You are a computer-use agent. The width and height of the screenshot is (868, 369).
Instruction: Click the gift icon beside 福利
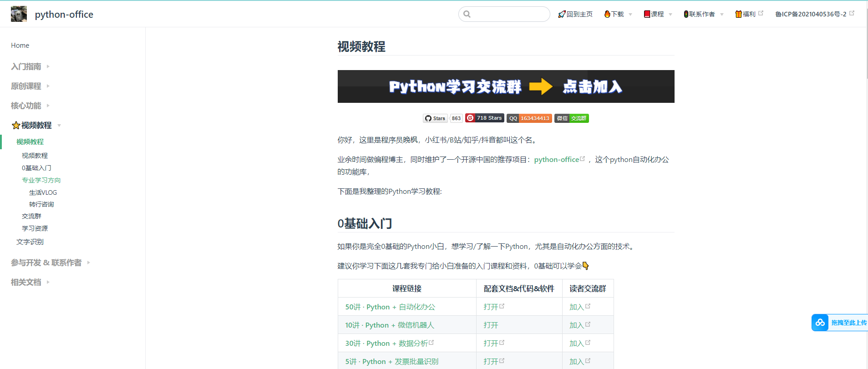pyautogui.click(x=739, y=14)
